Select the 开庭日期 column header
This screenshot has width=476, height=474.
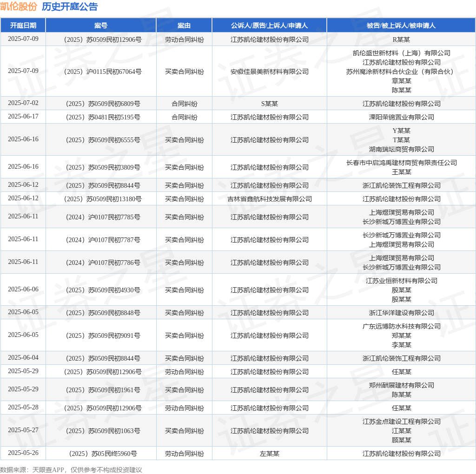[23, 26]
